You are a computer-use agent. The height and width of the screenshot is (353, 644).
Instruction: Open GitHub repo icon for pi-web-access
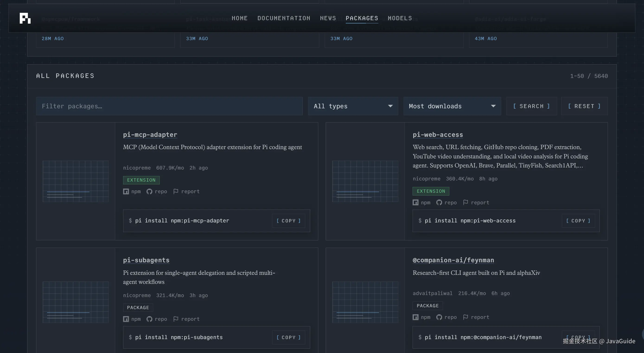click(439, 202)
